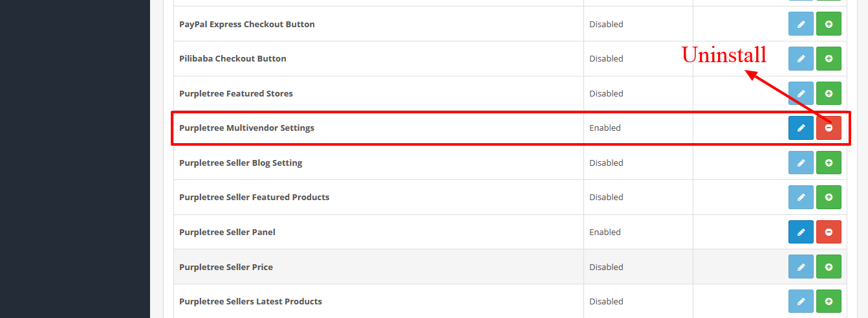Install Purpletree Seller Blog Setting module

[829, 163]
